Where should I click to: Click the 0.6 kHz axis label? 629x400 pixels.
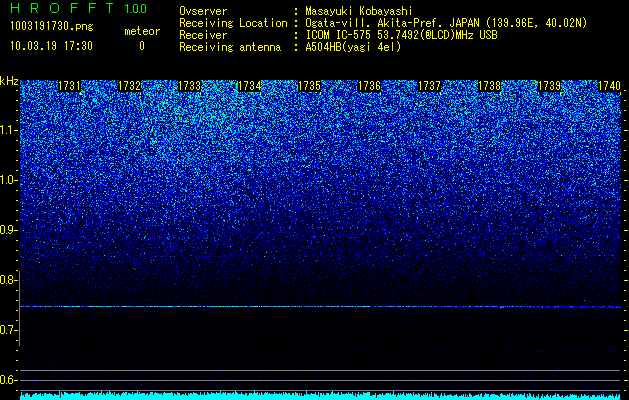point(9,380)
